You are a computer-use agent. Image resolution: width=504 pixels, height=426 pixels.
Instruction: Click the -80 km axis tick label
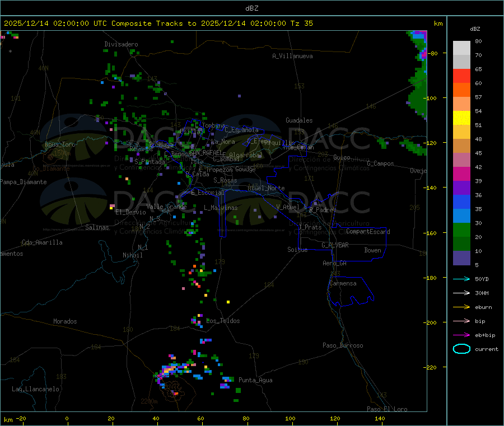point(433,53)
